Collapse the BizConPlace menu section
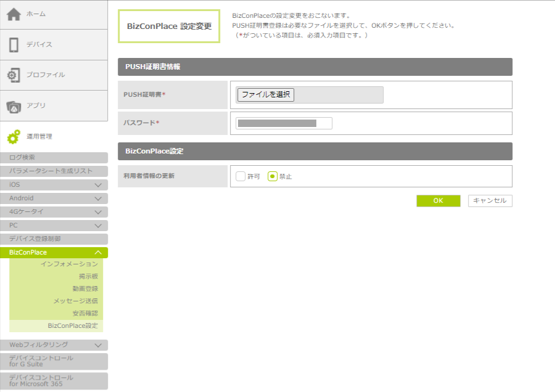Screen dimensions: 555x392 point(97,253)
